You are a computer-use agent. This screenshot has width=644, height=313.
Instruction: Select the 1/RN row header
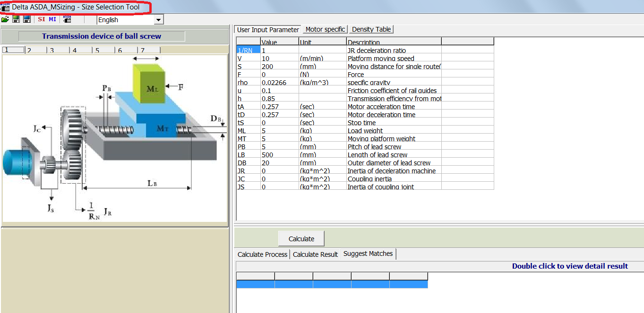(x=248, y=50)
